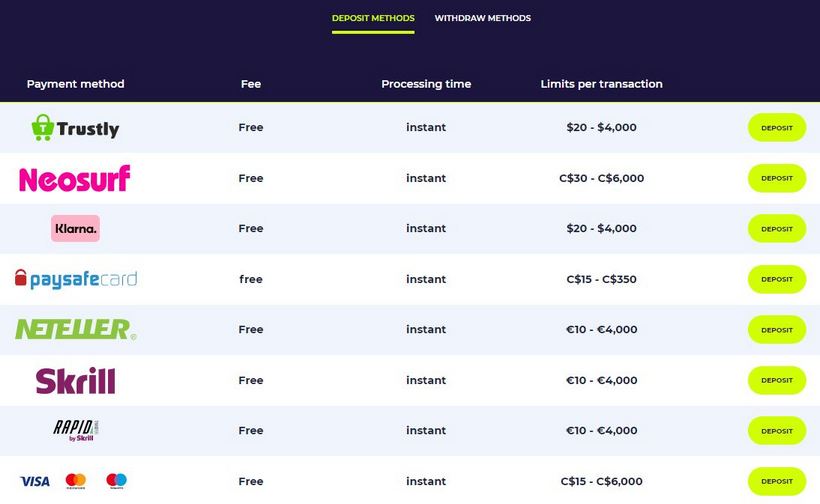Select the Neteller logo
The height and width of the screenshot is (504, 820).
click(76, 329)
